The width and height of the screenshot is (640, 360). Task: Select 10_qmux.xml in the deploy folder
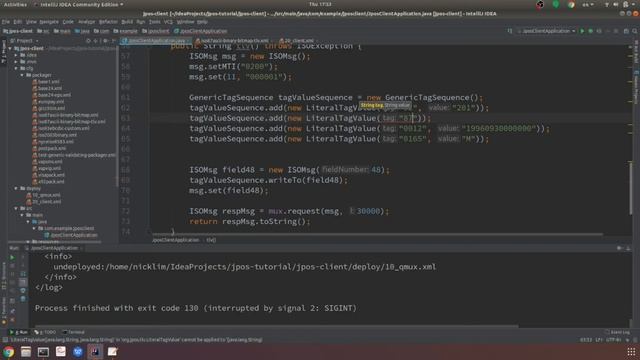(x=44, y=195)
